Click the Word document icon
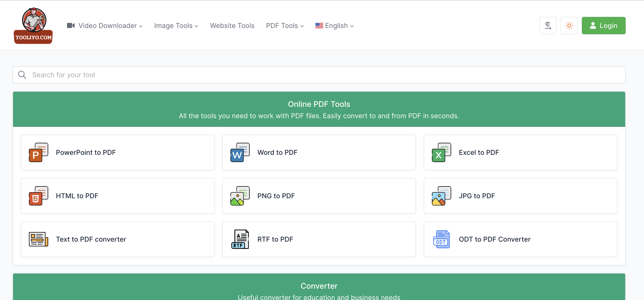This screenshot has width=644, height=300. [x=240, y=152]
